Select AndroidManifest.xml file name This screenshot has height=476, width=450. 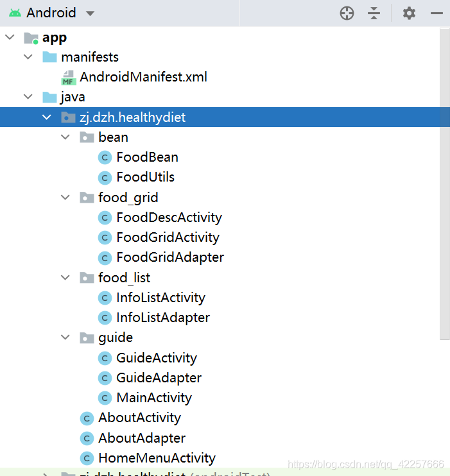(143, 77)
